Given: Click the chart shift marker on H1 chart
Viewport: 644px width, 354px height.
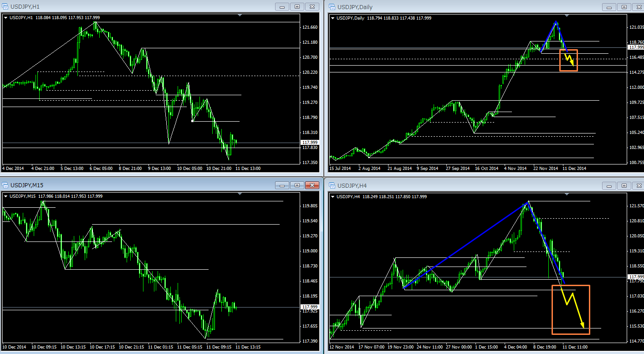Looking at the screenshot, I should [x=240, y=16].
